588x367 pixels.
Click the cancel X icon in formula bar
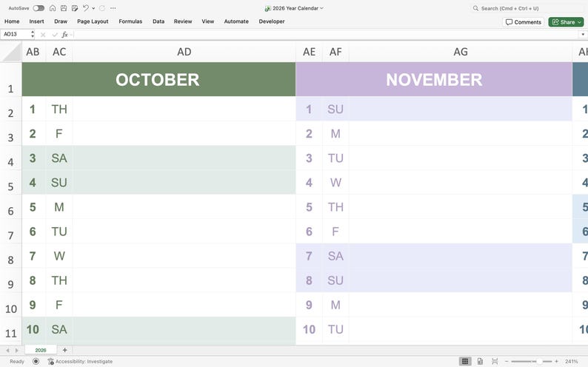tap(43, 35)
